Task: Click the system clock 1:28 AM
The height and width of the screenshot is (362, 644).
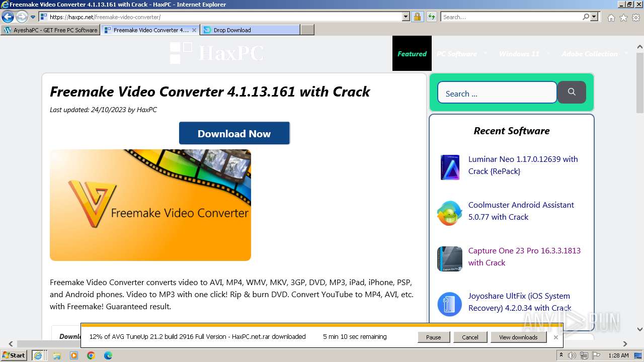Action: (618, 355)
